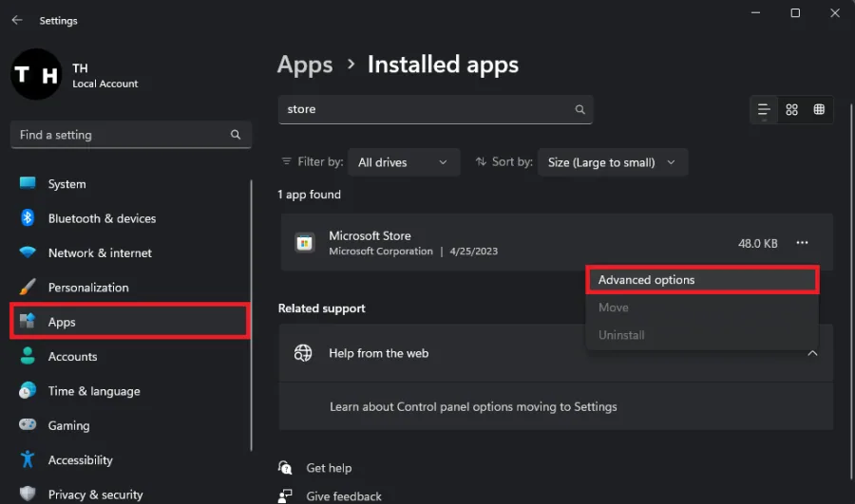The width and height of the screenshot is (855, 504).
Task: Click the 1 app found text
Action: coord(309,195)
